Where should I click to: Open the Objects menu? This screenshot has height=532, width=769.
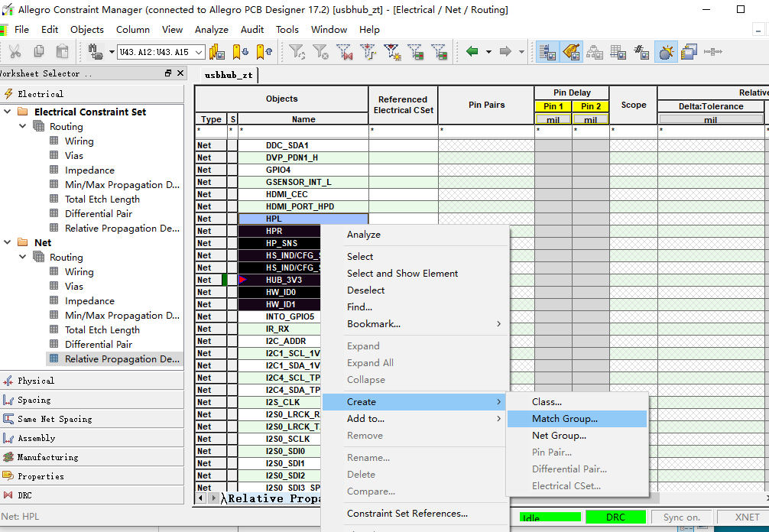tap(87, 29)
